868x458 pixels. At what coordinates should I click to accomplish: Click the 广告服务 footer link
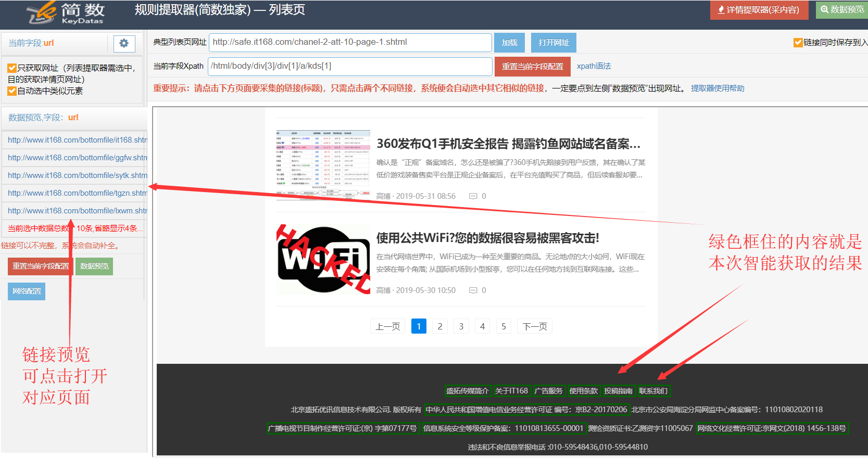tap(549, 391)
